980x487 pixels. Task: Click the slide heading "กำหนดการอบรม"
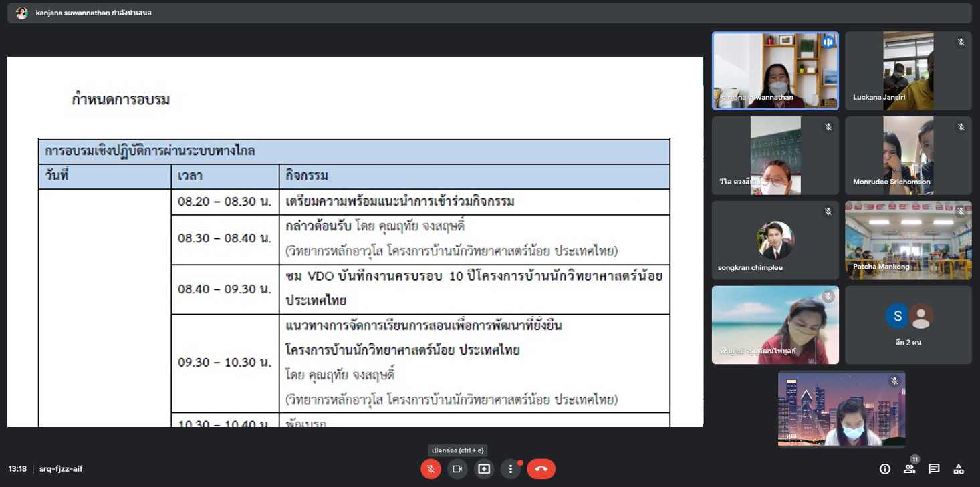coord(121,100)
